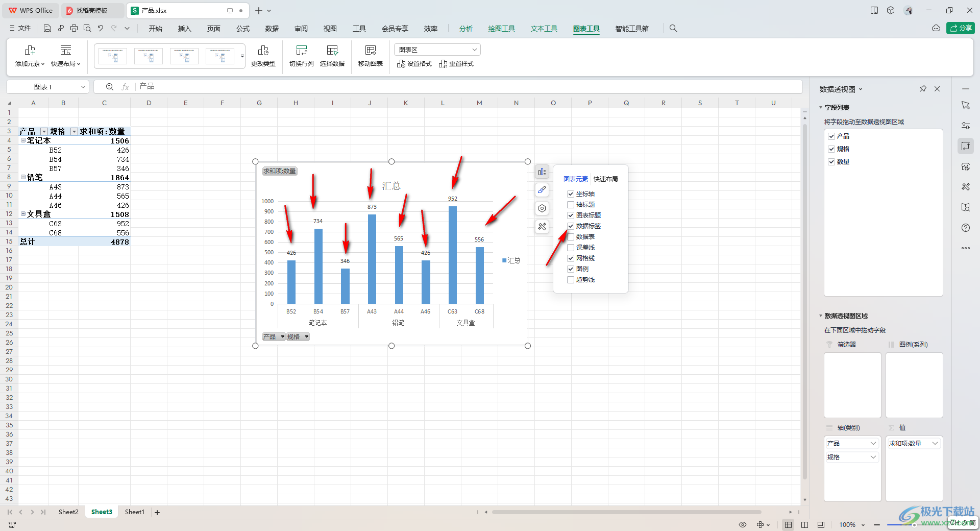Image resolution: width=980 pixels, height=531 pixels.
Task: Open the Analyze (分析) ribbon tab
Action: click(466, 29)
